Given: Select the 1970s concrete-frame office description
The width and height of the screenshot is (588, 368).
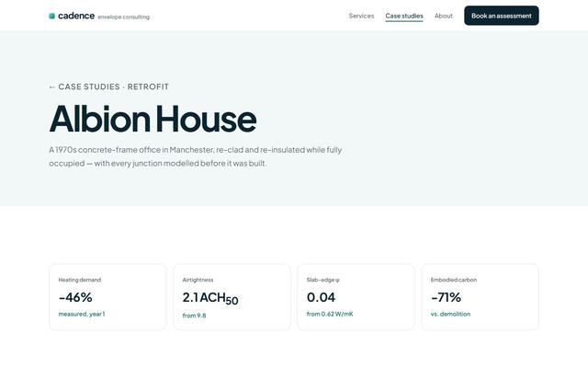Looking at the screenshot, I should [x=196, y=156].
